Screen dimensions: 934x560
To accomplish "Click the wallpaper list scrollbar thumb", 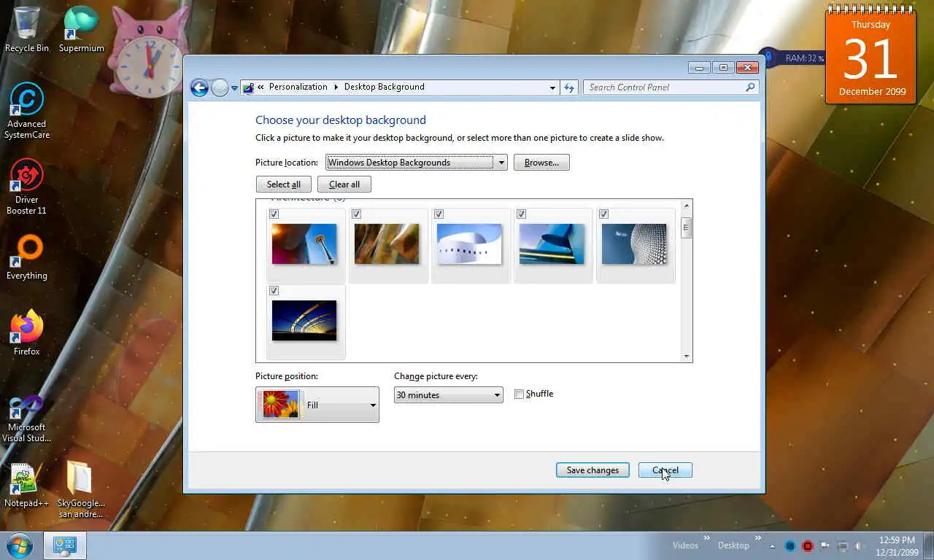I will point(686,227).
